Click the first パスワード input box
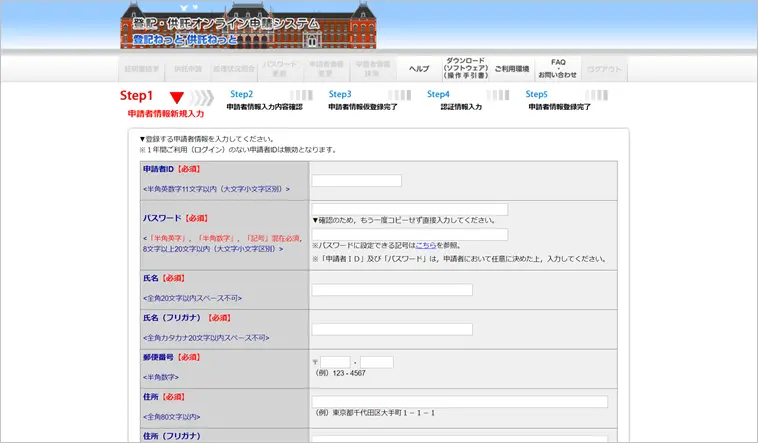The height and width of the screenshot is (443, 758). tap(409, 209)
